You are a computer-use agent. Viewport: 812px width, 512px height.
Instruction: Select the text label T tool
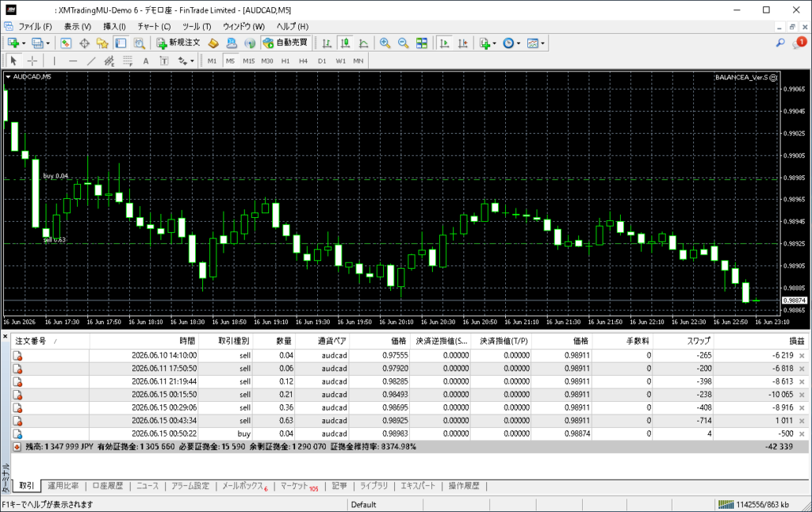pos(164,60)
